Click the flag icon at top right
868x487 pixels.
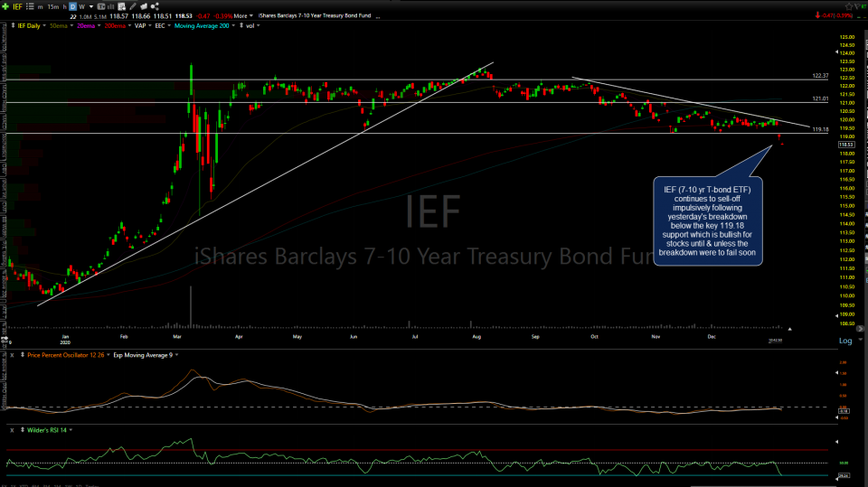[x=857, y=6]
